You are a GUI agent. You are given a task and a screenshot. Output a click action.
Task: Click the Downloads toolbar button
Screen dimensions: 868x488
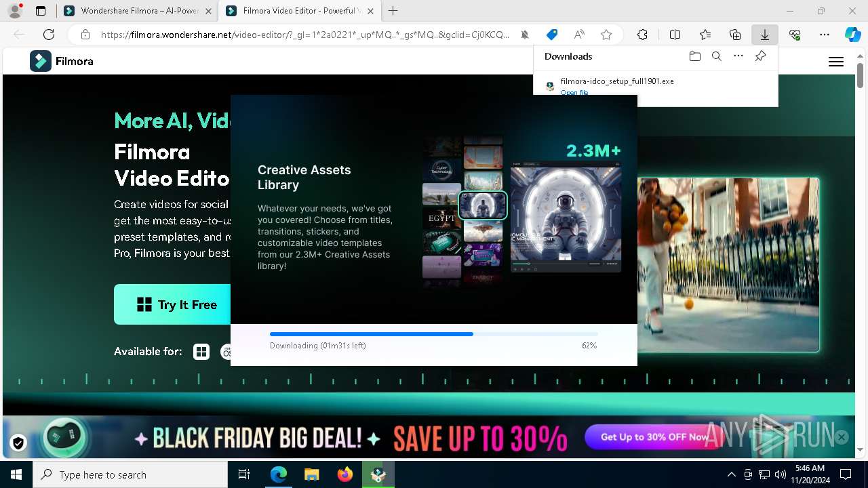(765, 35)
